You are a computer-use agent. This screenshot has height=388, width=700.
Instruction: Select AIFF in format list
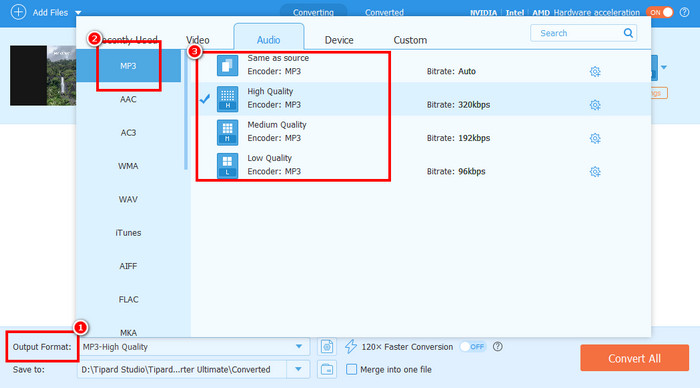(x=128, y=266)
